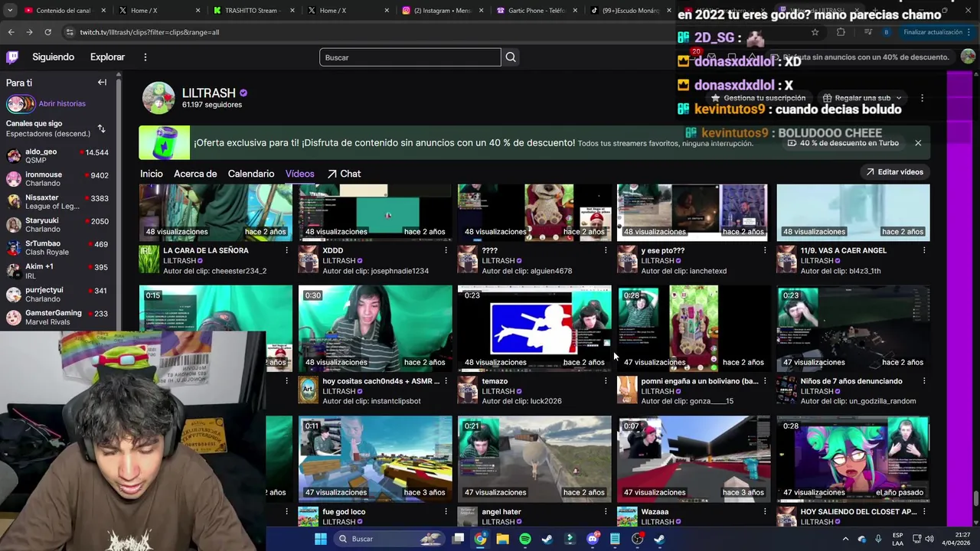Click the search magnifier button
This screenshot has width=980, height=551.
click(511, 57)
